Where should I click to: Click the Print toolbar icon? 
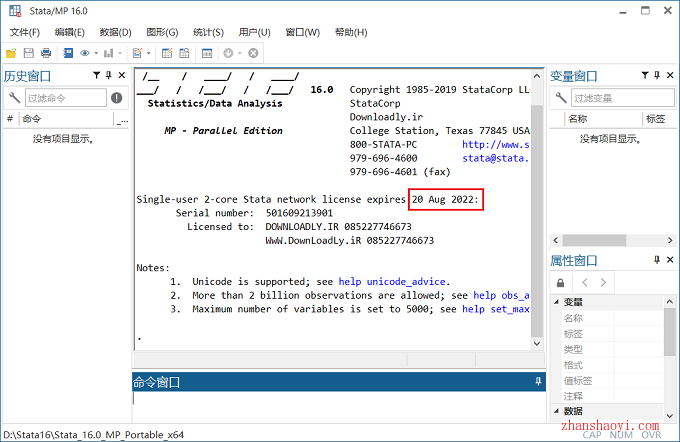click(46, 53)
